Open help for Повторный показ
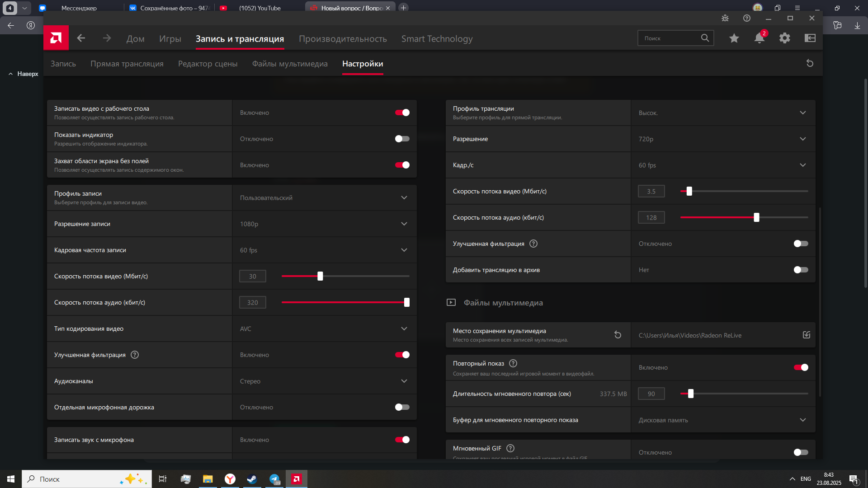Screen dimensions: 868x488 [x=513, y=363]
